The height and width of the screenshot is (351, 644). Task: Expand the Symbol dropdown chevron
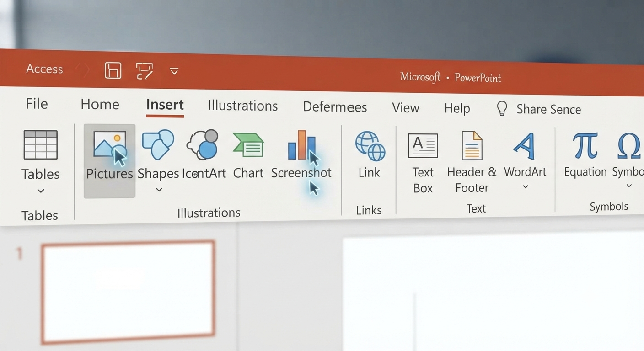(x=629, y=186)
